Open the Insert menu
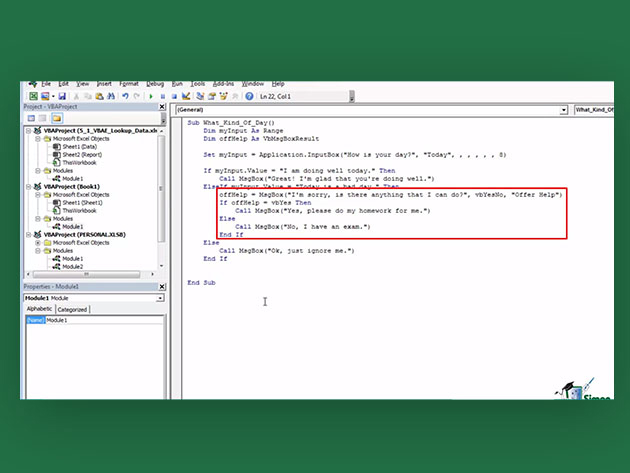This screenshot has height=473, width=630. pyautogui.click(x=104, y=84)
